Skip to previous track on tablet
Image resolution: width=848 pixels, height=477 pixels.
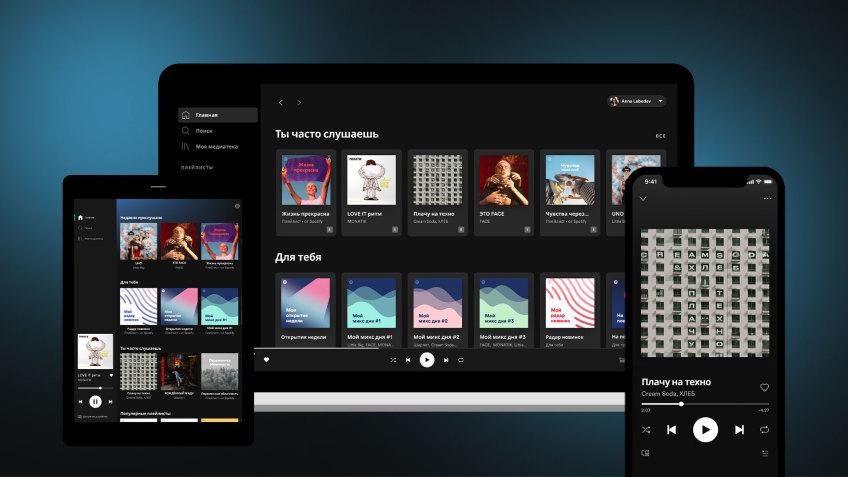81,402
